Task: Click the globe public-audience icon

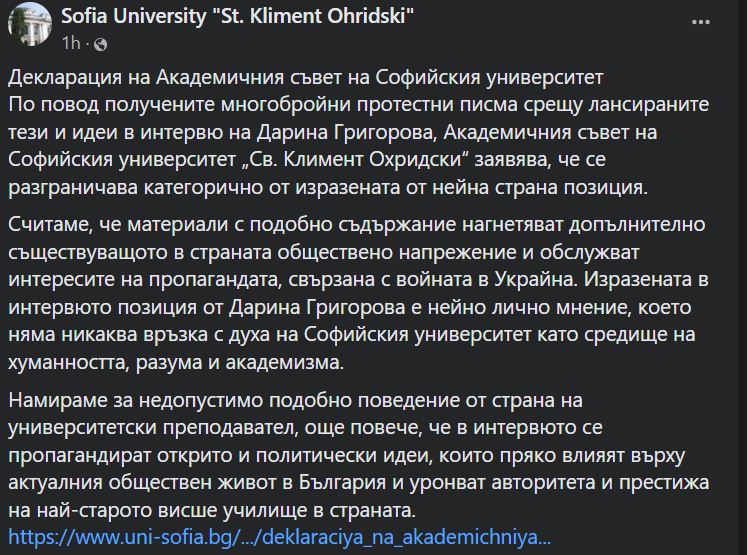Action: pyautogui.click(x=101, y=44)
